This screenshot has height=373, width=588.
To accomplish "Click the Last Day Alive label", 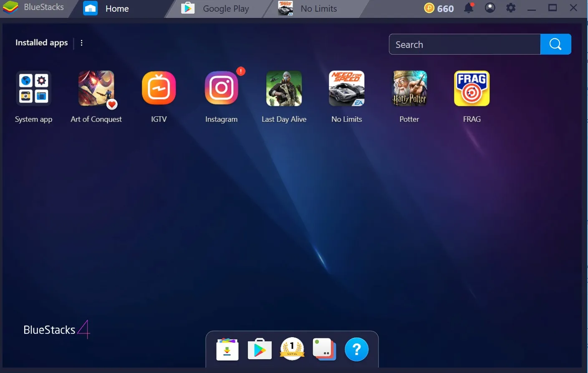I will point(284,119).
